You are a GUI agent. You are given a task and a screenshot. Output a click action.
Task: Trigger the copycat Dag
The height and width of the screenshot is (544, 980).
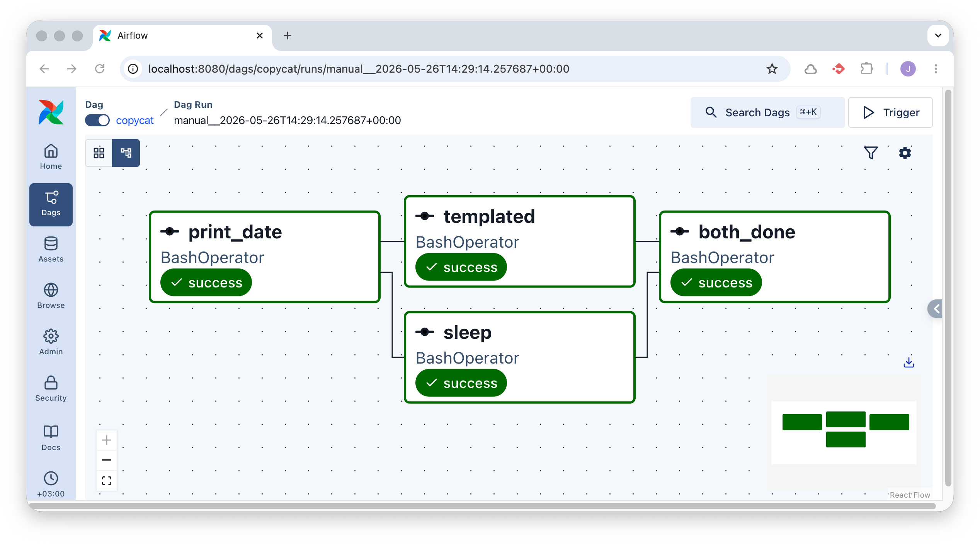(x=890, y=112)
